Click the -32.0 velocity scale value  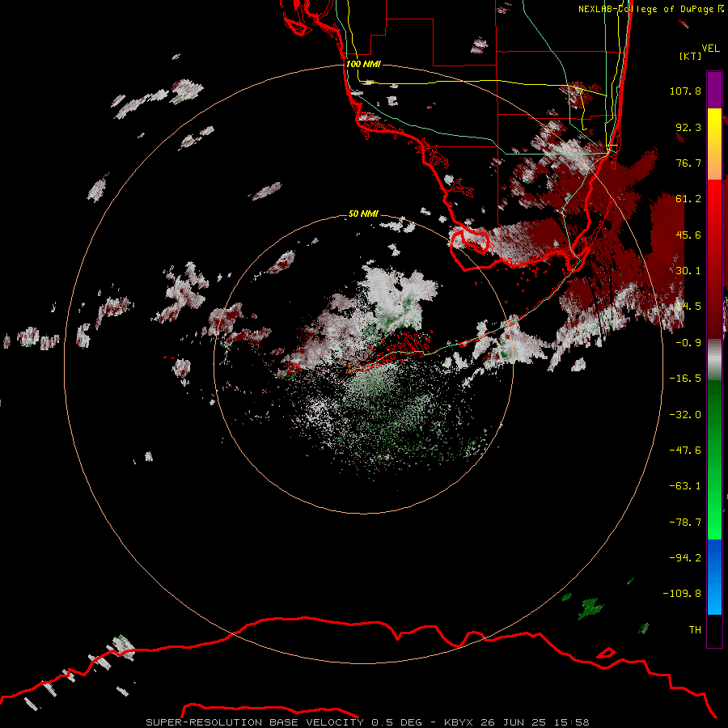click(x=685, y=415)
